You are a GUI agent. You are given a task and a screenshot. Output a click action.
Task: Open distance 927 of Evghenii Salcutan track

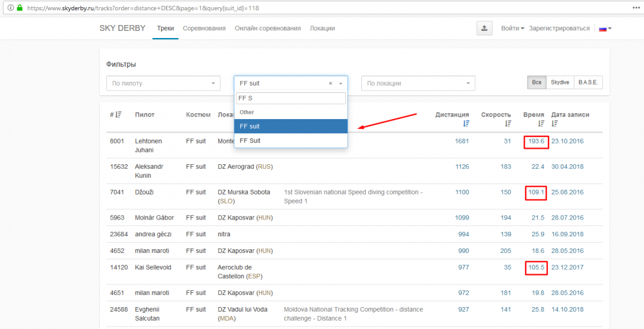click(464, 309)
